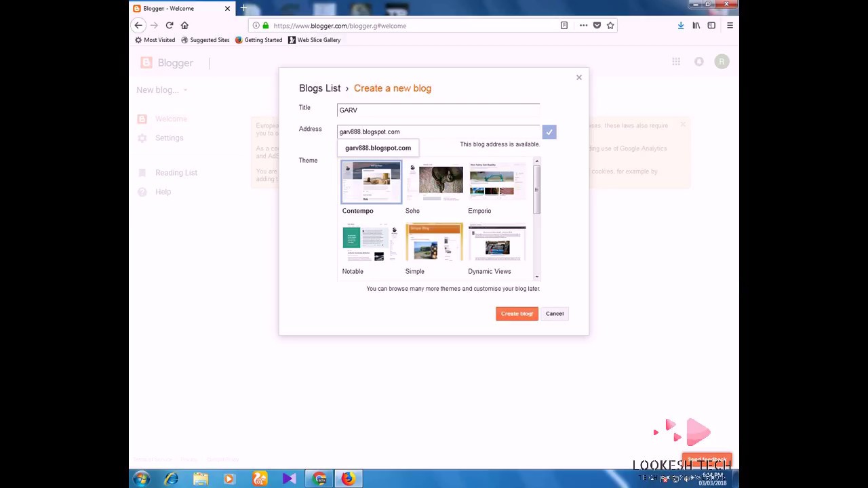
Task: Select the Contempo theme thumbnail
Action: (371, 182)
